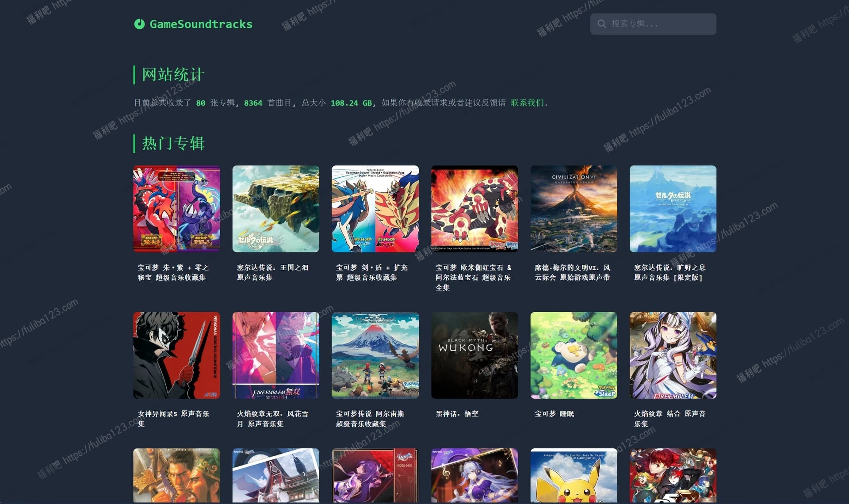849x504 pixels.
Task: Open the Black Myth Wukong album cover
Action: click(x=474, y=355)
